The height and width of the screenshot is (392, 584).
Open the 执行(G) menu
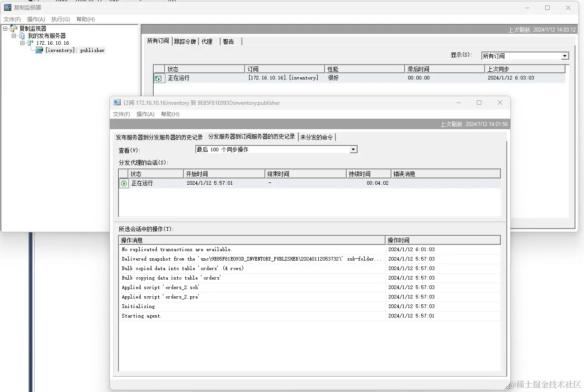61,19
